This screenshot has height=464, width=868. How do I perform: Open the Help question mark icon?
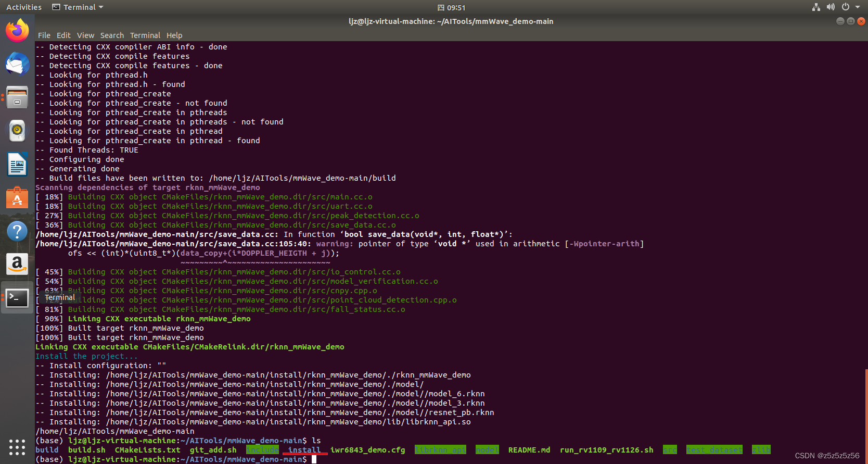tap(17, 231)
